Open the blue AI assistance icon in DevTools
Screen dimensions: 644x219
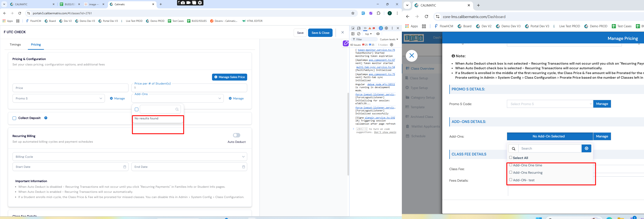click(x=381, y=28)
